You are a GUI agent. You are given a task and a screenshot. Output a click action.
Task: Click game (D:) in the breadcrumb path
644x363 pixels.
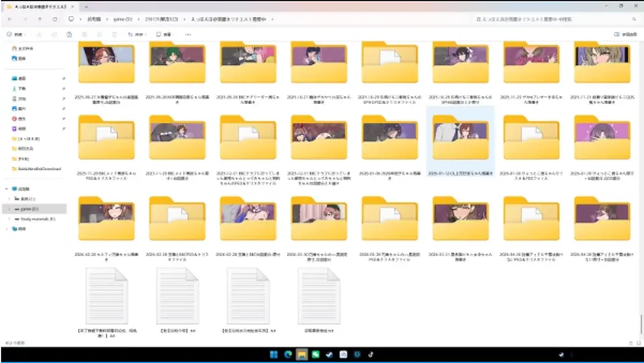123,19
